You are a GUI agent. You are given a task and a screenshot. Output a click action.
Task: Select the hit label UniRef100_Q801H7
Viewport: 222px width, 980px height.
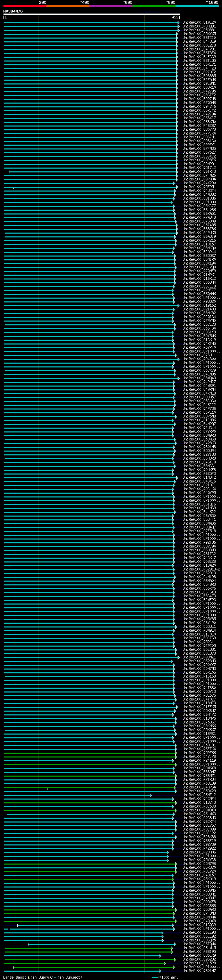(199, 971)
